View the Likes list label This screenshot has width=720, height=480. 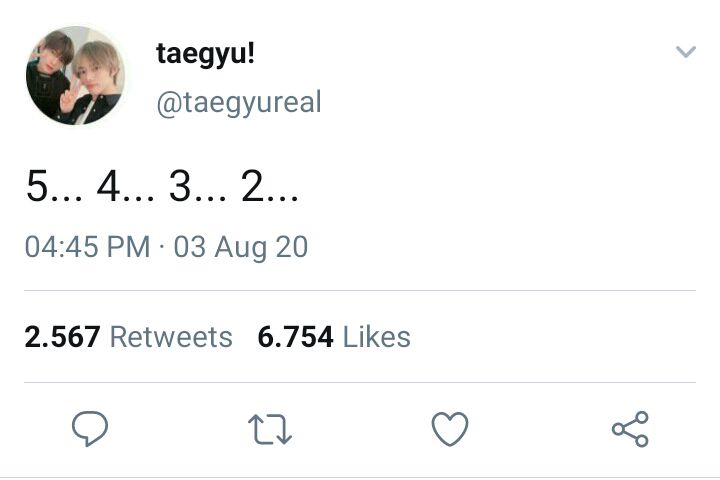(x=376, y=337)
